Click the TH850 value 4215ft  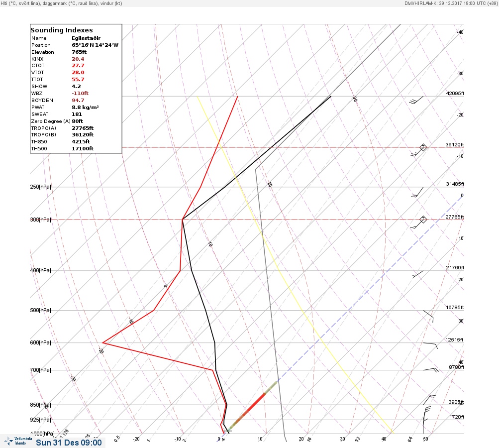(x=81, y=142)
